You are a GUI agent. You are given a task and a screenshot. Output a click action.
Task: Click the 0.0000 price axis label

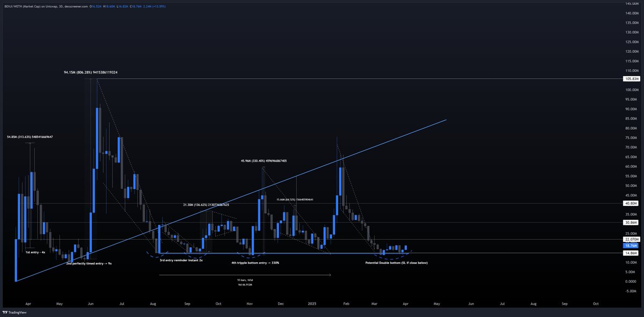pos(632,281)
